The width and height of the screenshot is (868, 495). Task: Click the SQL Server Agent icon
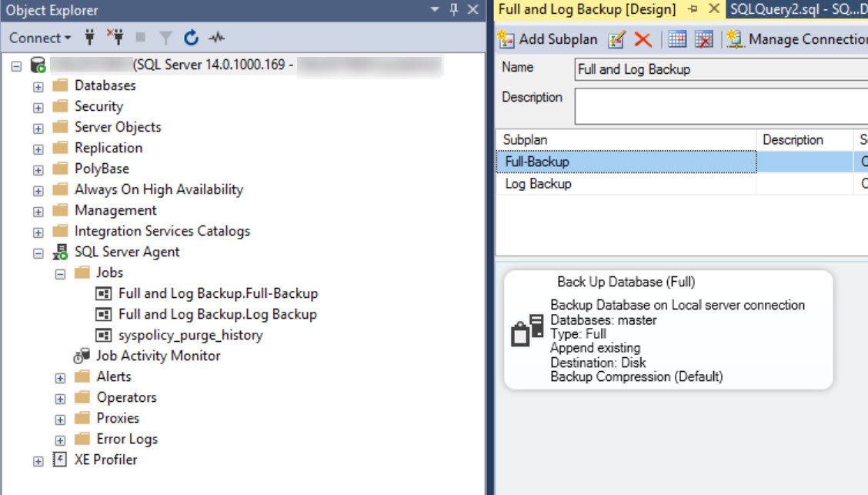pos(60,252)
